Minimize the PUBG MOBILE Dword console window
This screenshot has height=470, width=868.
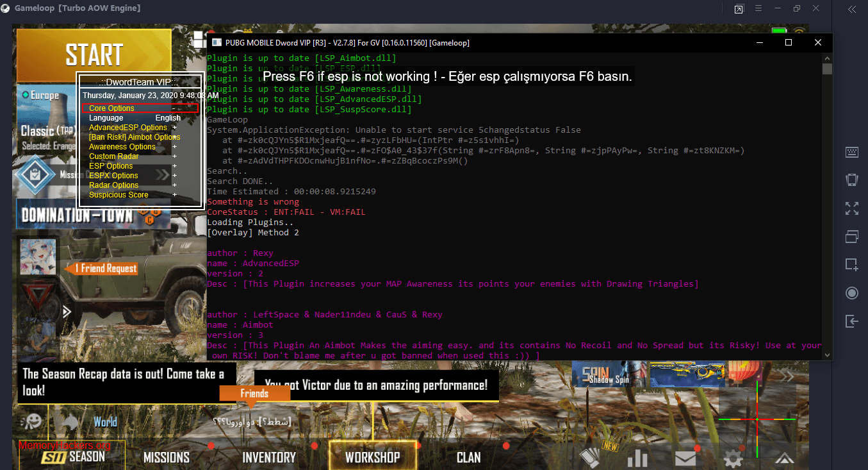(x=759, y=42)
